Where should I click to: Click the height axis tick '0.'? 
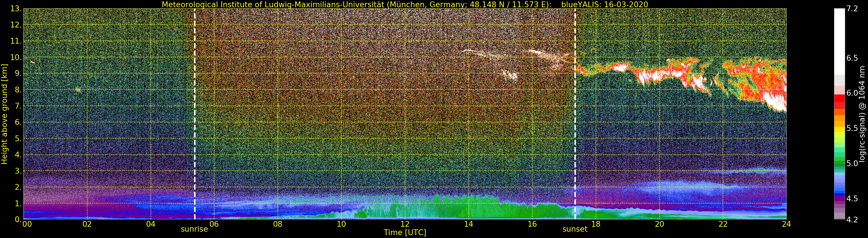[x=18, y=219]
